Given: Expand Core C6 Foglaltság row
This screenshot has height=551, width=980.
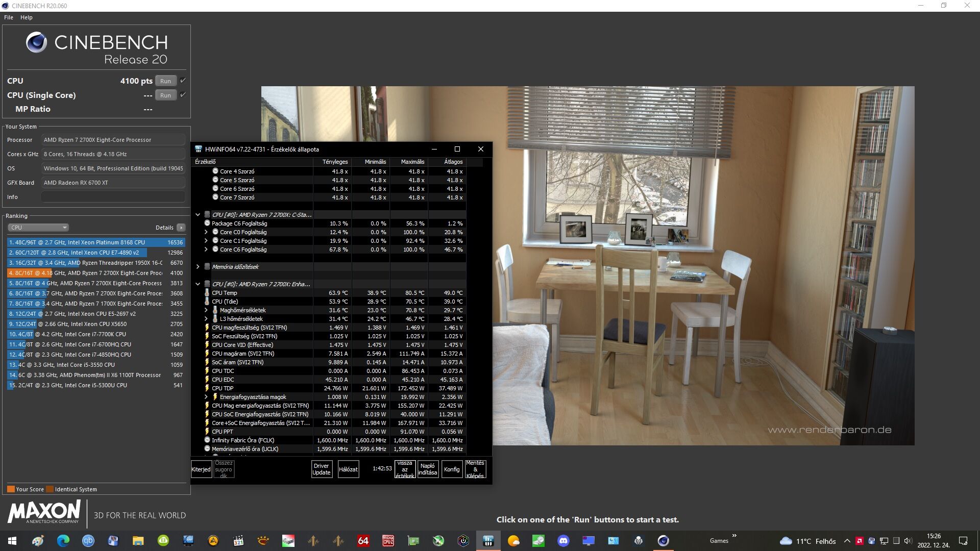Looking at the screenshot, I should pos(206,249).
